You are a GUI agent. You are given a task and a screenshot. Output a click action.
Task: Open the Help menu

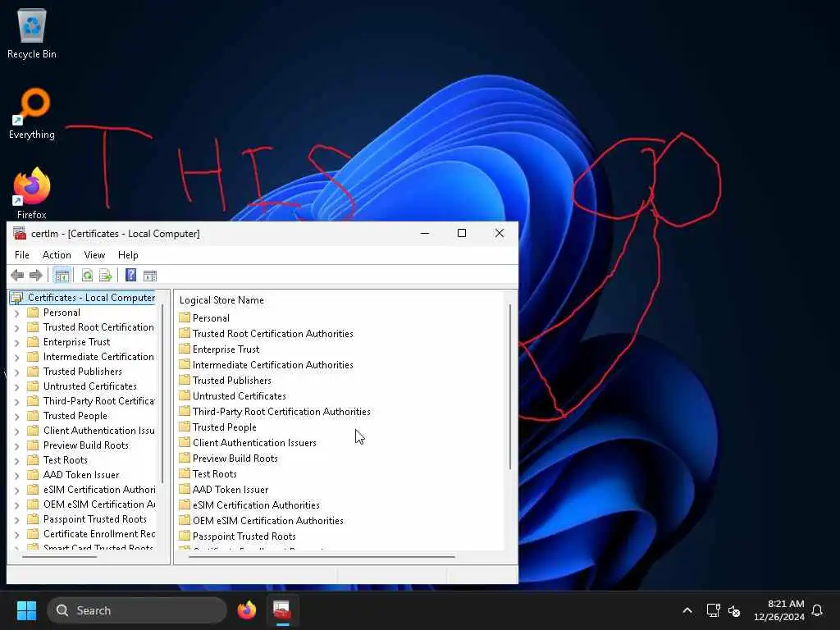click(128, 255)
